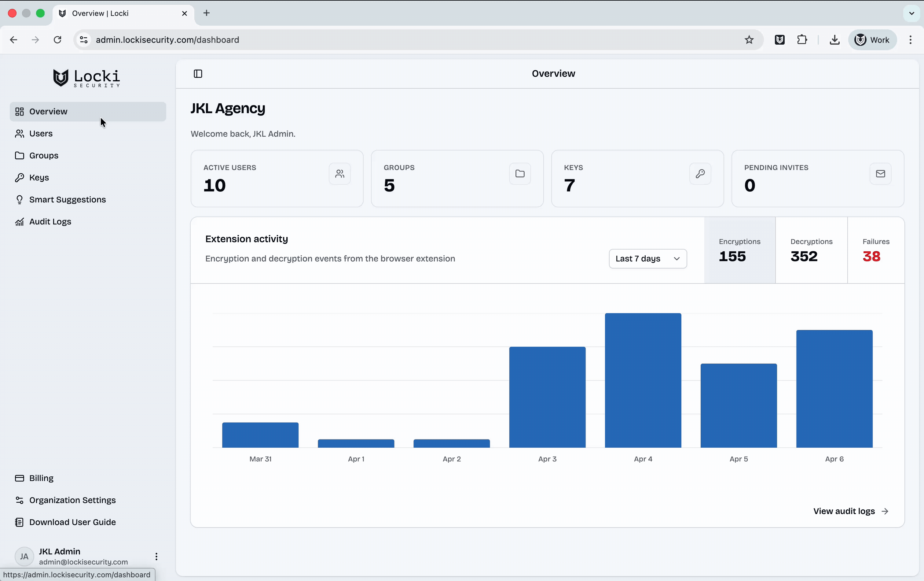The image size is (924, 581).
Task: Switch chart to the Decryptions tab
Action: [811, 250]
